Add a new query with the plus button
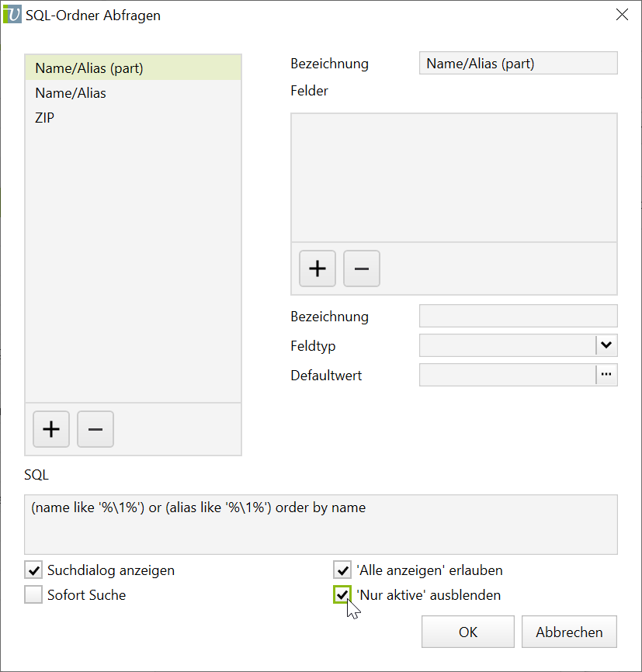642x672 pixels. (51, 429)
